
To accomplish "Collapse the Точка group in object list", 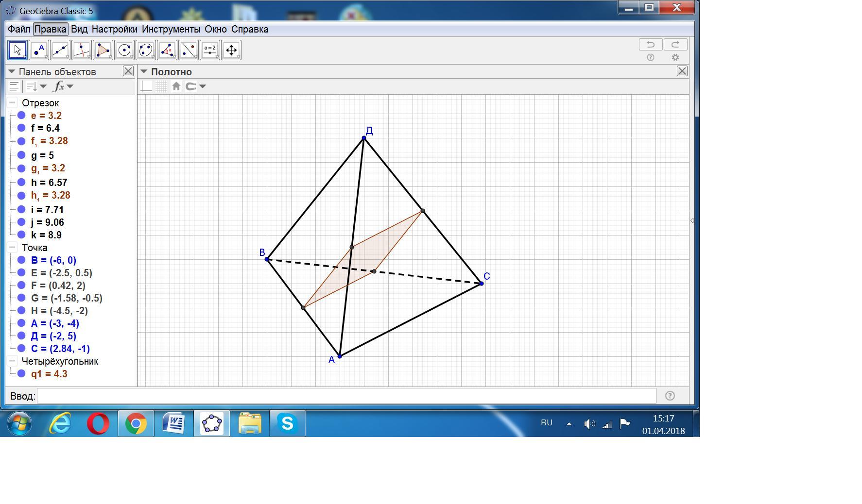I will click(x=12, y=248).
